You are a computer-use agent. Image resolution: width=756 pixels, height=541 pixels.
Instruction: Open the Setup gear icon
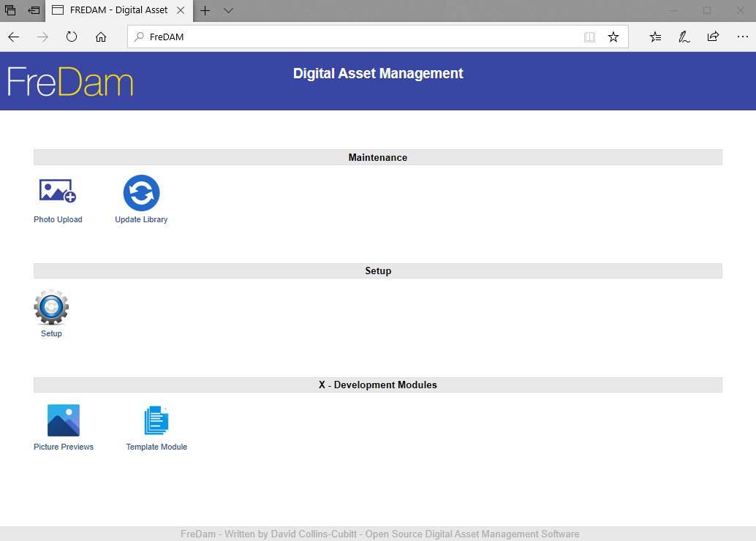click(x=51, y=306)
